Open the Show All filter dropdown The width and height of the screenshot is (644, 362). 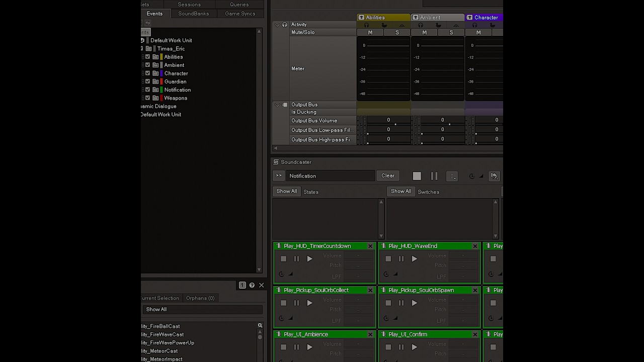click(202, 310)
